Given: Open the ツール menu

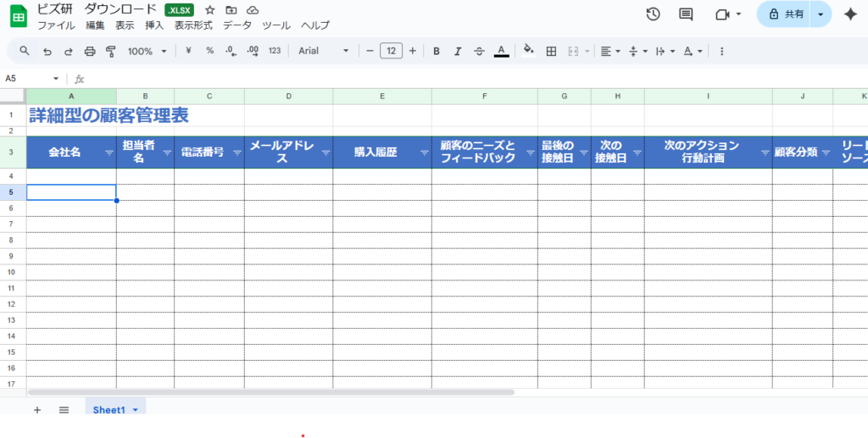Looking at the screenshot, I should 276,25.
